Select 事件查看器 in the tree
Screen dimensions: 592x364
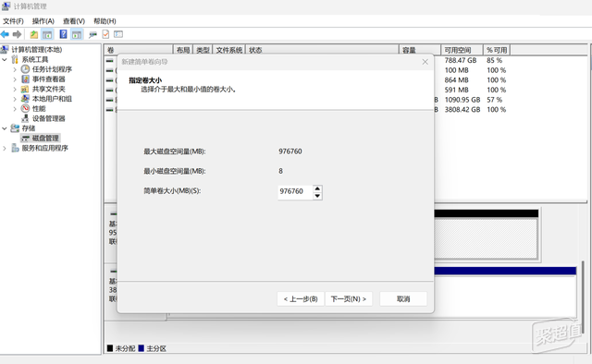pyautogui.click(x=48, y=79)
